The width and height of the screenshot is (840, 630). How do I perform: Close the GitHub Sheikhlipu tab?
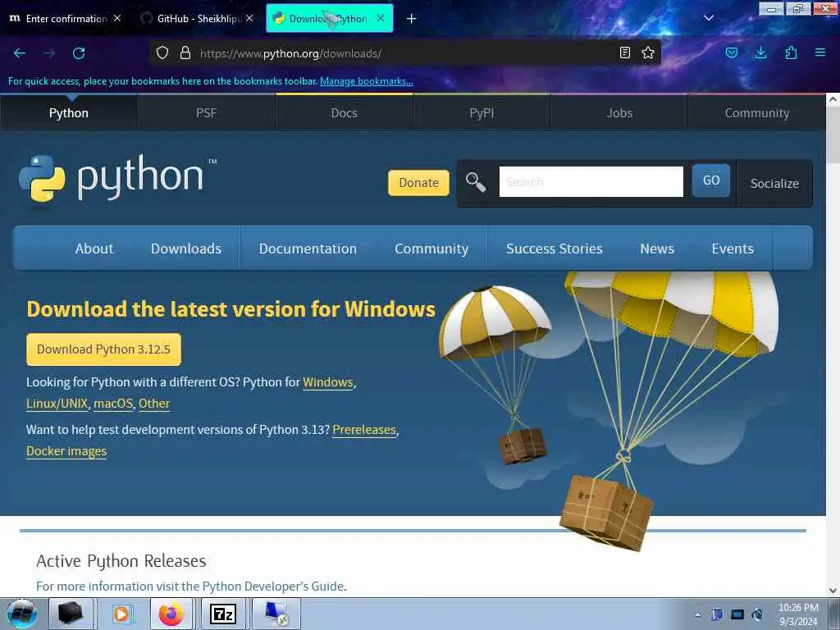pos(249,18)
